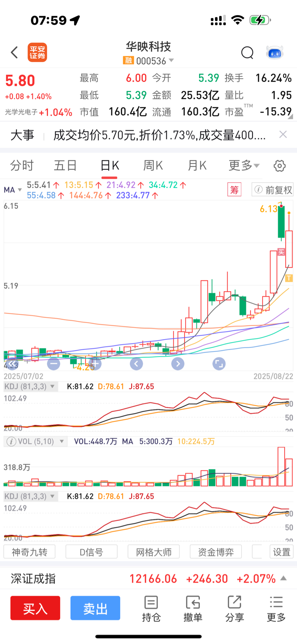Switch to 五日 five-day tab
297x644 pixels.
pyautogui.click(x=65, y=166)
